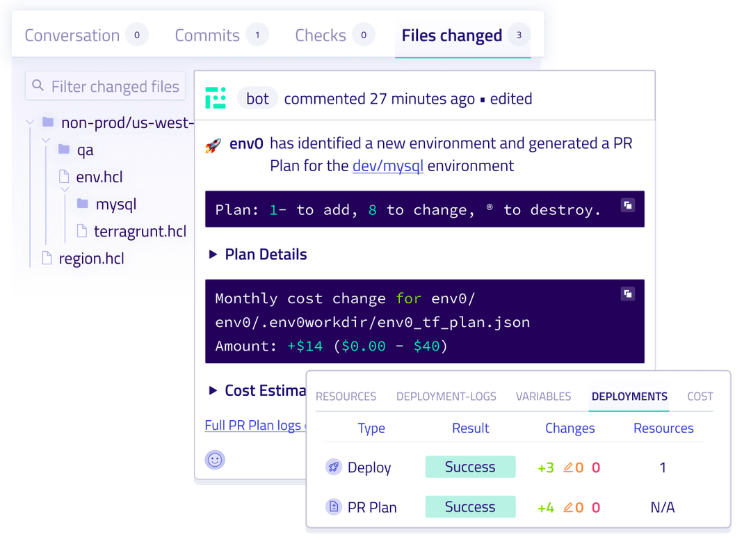The width and height of the screenshot is (751, 560).
Task: Expand the Cost Estimation section
Action: (x=213, y=390)
